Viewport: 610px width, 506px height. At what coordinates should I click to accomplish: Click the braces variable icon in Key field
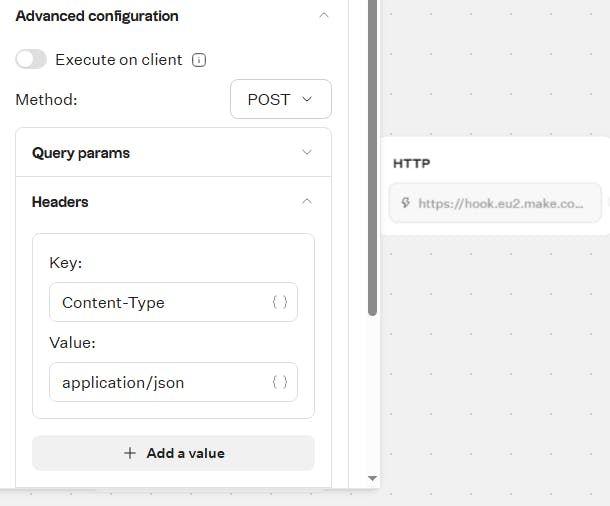pyautogui.click(x=280, y=302)
